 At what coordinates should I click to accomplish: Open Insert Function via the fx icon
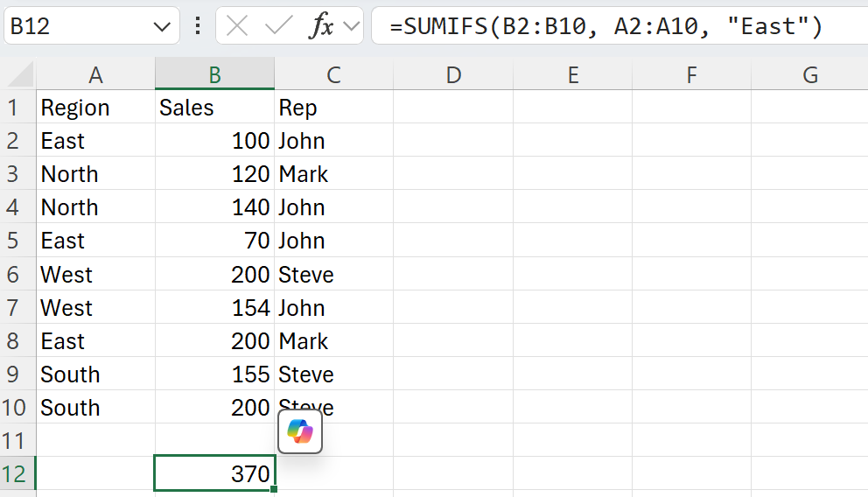click(x=322, y=26)
